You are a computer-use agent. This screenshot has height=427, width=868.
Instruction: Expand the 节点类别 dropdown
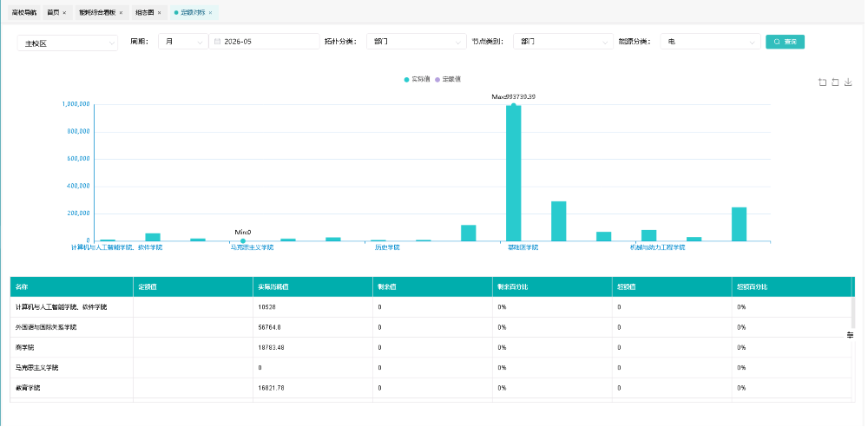click(563, 42)
